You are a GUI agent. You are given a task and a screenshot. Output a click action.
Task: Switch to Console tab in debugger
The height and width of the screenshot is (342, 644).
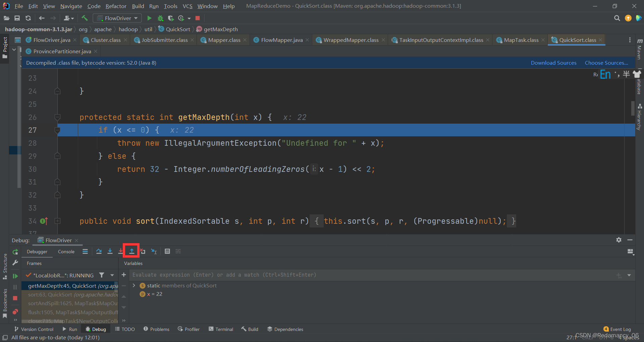click(66, 252)
